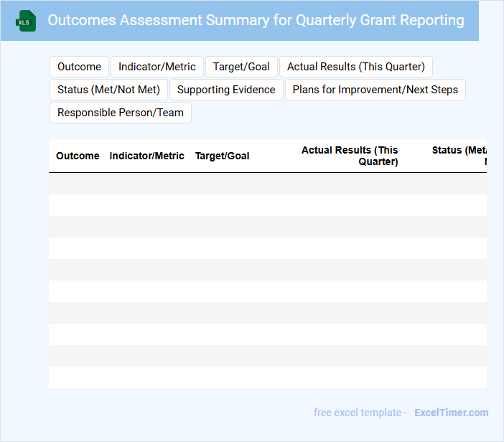The height and width of the screenshot is (442, 504).
Task: Select the Responsible Person/Team tag
Action: pos(120,113)
